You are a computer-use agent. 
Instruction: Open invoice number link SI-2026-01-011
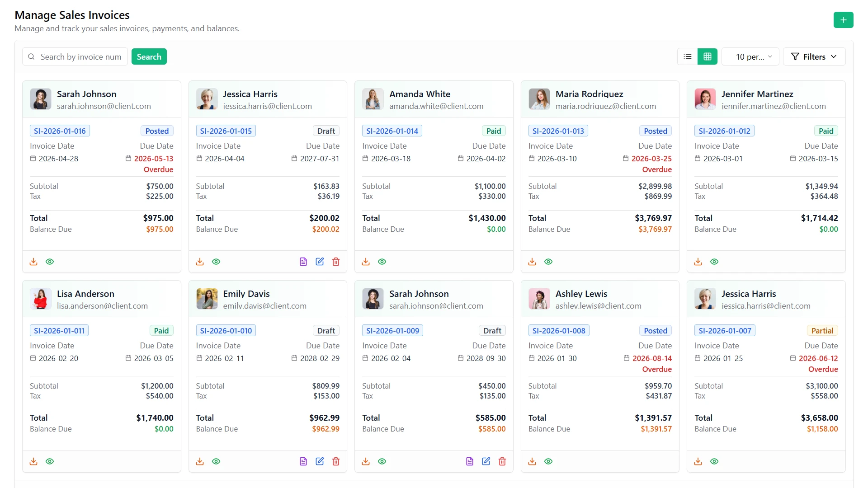point(59,331)
